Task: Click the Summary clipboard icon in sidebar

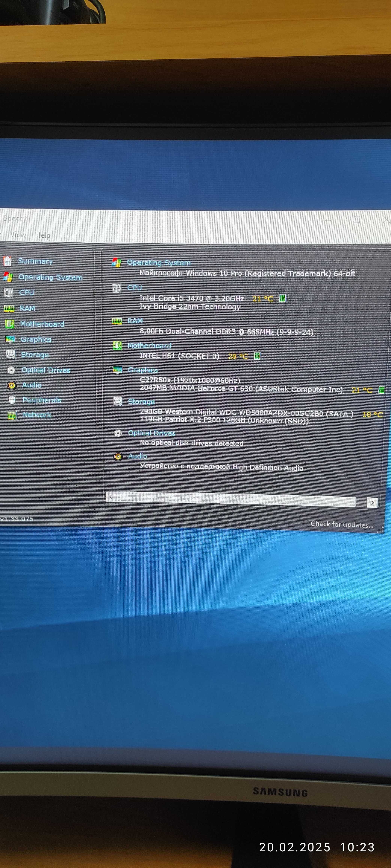Action: click(x=7, y=261)
